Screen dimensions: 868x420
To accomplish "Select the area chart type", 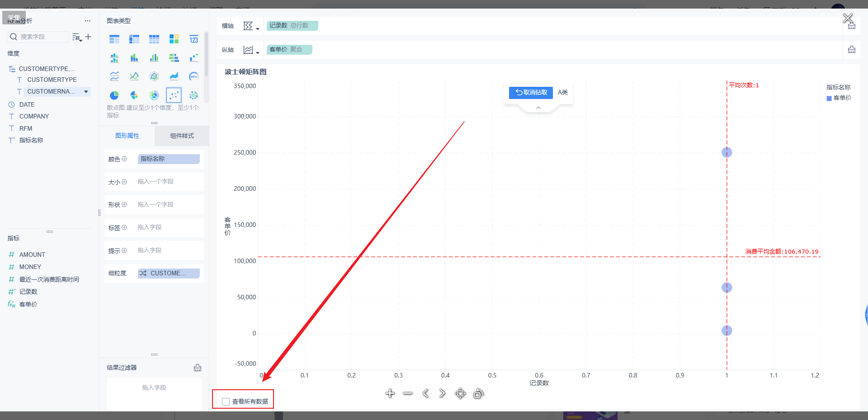I will [174, 76].
